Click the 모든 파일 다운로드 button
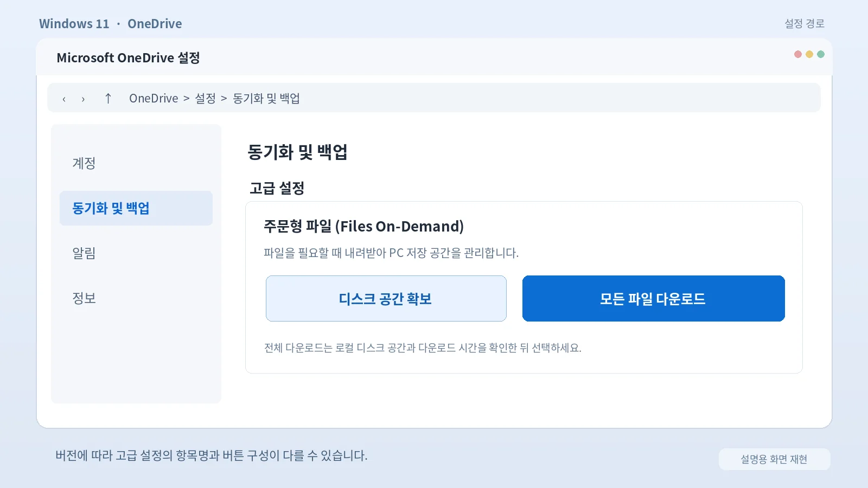 [x=654, y=299]
